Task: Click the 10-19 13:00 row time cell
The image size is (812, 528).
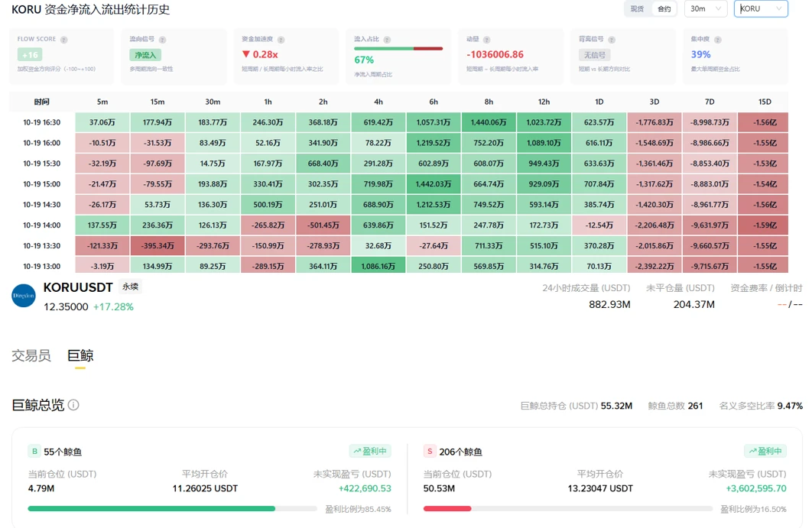Action: tap(42, 266)
